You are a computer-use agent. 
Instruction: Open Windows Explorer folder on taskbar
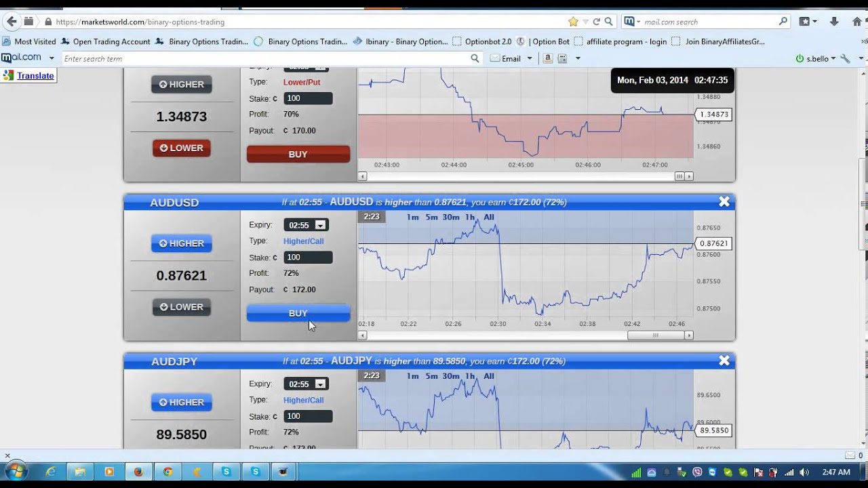80,472
